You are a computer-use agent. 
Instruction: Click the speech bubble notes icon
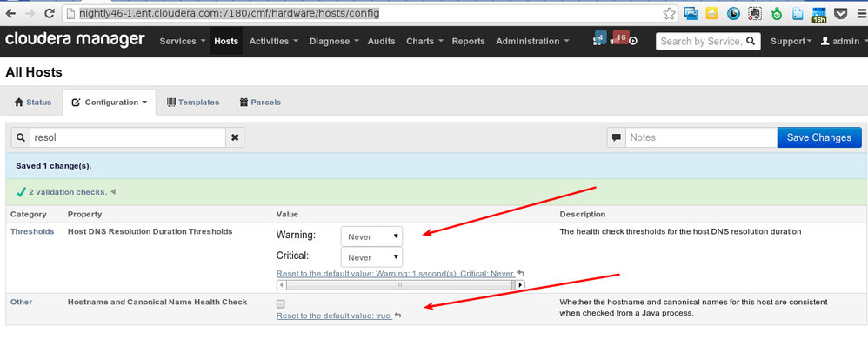click(616, 137)
